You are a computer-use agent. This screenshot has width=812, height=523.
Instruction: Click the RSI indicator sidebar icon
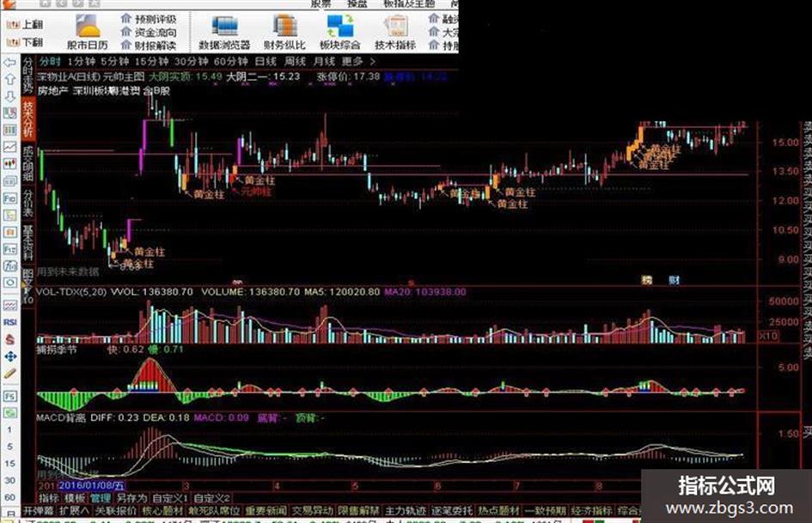(x=9, y=322)
